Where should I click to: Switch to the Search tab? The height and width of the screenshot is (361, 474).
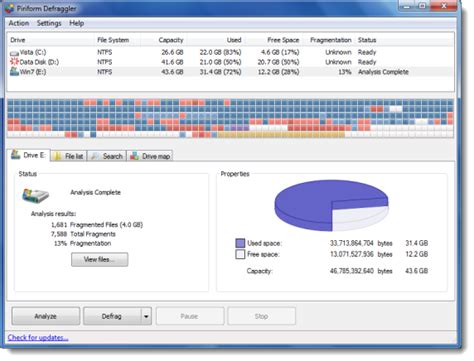click(x=107, y=156)
